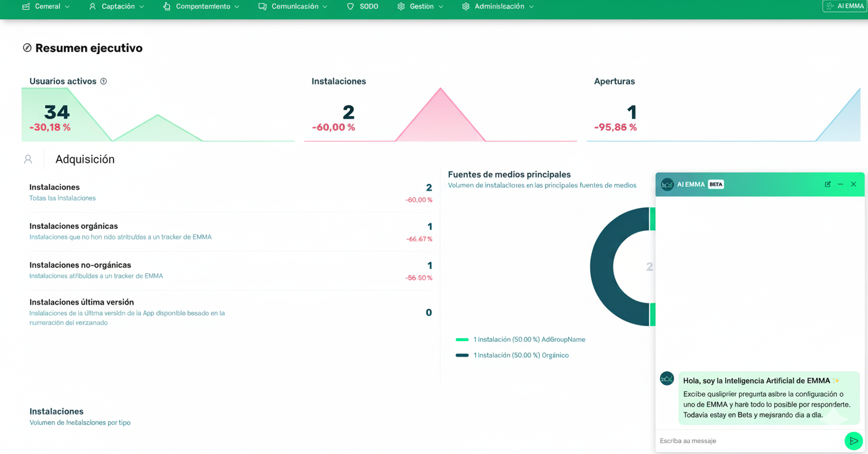This screenshot has width=868, height=454.
Task: Expand the Comportamiento dropdown menu
Action: [x=201, y=7]
